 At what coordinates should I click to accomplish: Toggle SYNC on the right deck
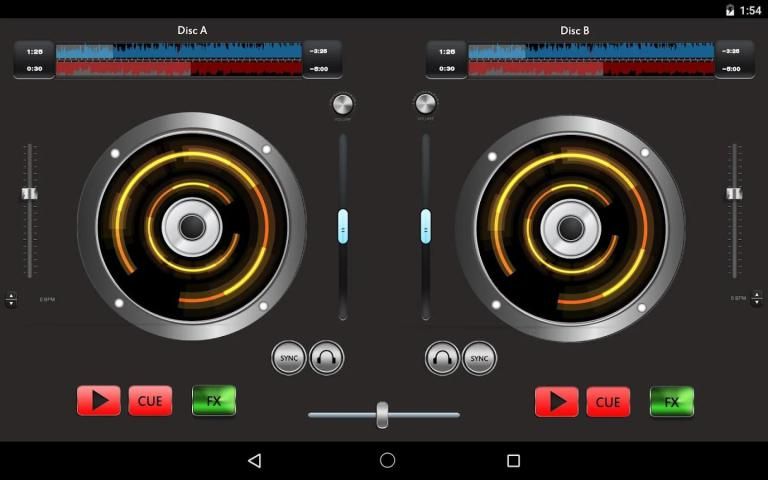[x=479, y=357]
